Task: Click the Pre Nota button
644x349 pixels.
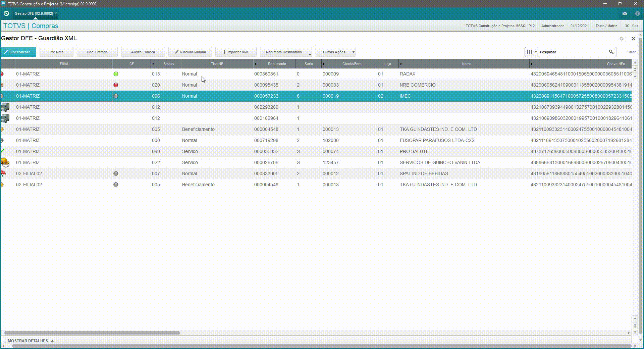Action: tap(56, 52)
